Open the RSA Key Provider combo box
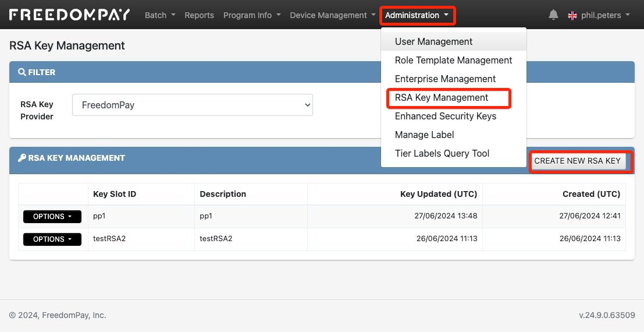 pos(192,105)
